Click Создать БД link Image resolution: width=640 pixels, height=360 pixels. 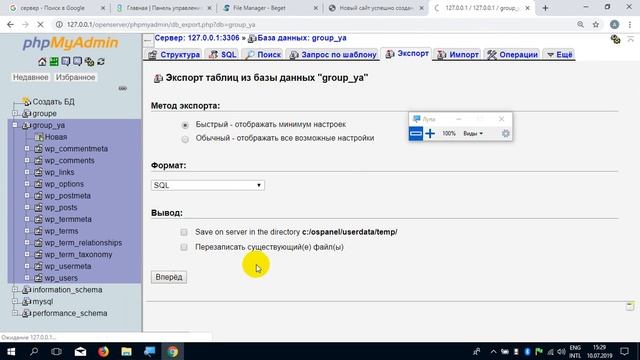[53, 102]
